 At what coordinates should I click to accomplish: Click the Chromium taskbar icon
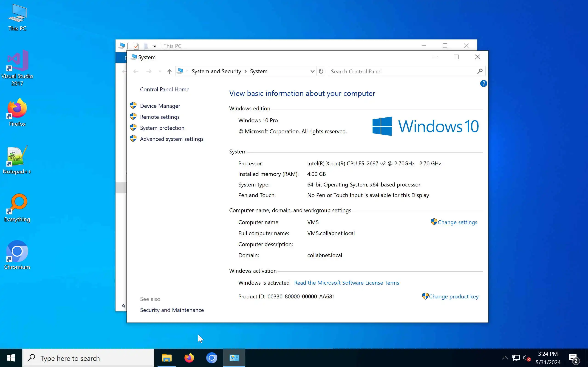pos(212,358)
